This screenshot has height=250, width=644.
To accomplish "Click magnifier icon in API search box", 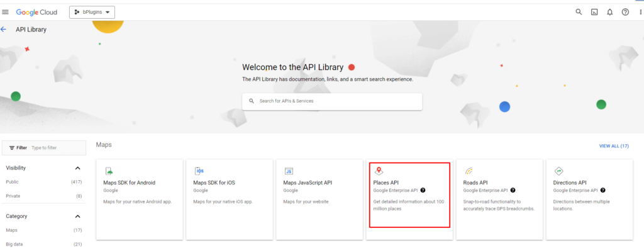I will click(252, 101).
